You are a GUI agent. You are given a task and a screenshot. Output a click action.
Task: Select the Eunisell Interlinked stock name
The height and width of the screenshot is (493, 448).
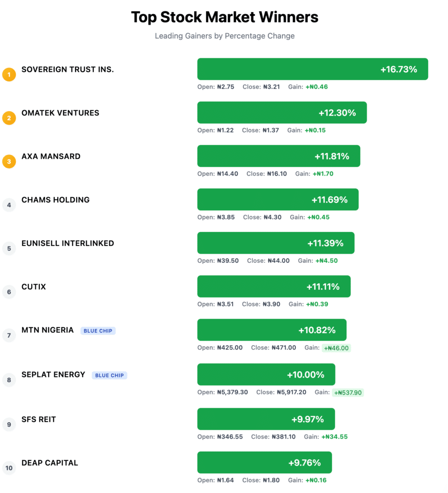(x=68, y=243)
